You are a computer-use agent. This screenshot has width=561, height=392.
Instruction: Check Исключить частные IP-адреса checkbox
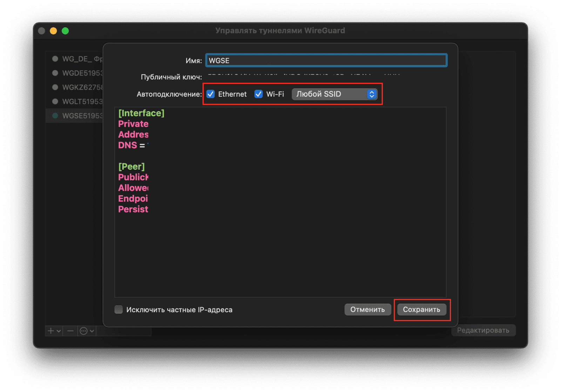click(x=119, y=310)
